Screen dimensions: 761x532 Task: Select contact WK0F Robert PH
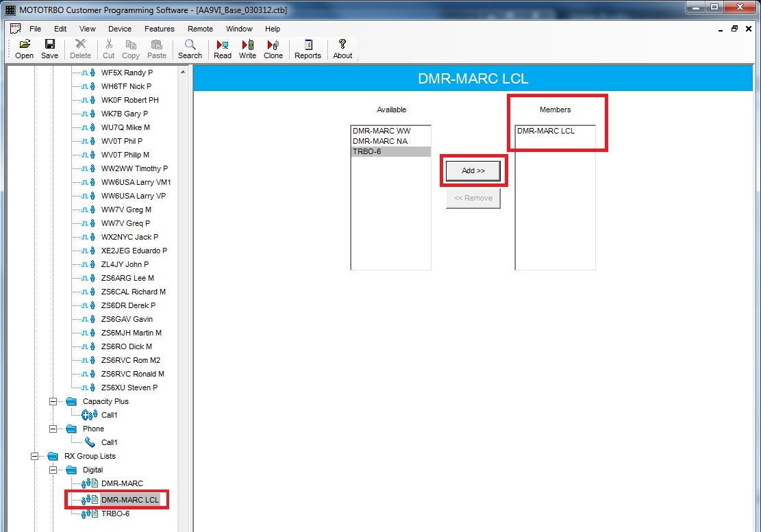click(129, 101)
